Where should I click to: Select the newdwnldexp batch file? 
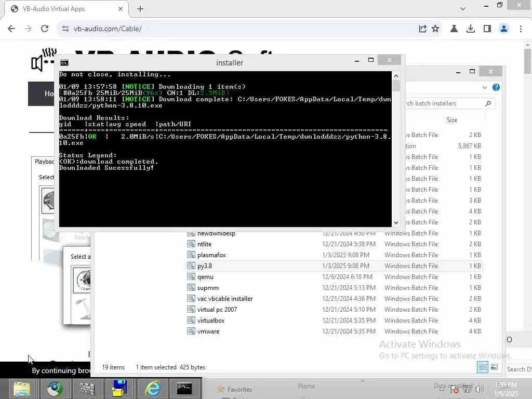point(216,233)
